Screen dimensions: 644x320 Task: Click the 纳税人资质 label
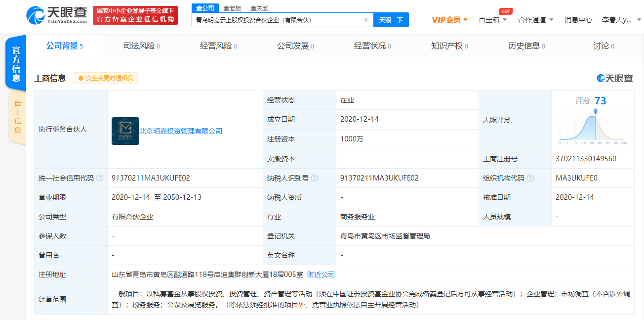click(284, 197)
